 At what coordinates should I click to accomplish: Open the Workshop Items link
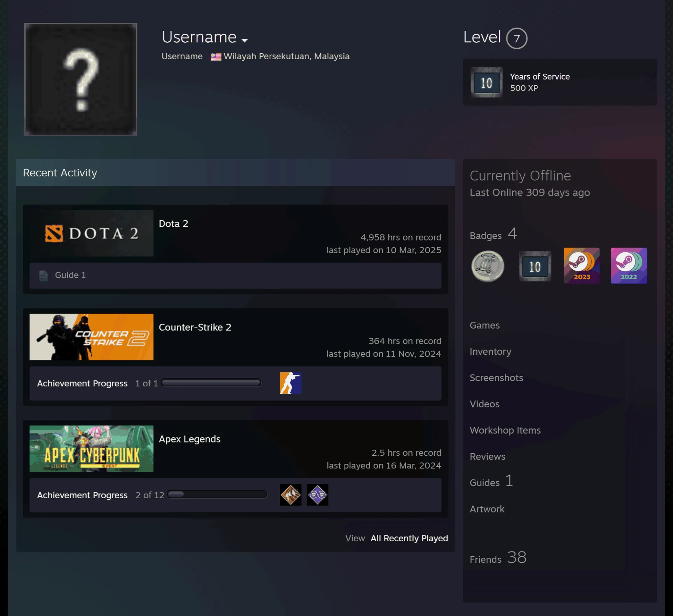[505, 431]
